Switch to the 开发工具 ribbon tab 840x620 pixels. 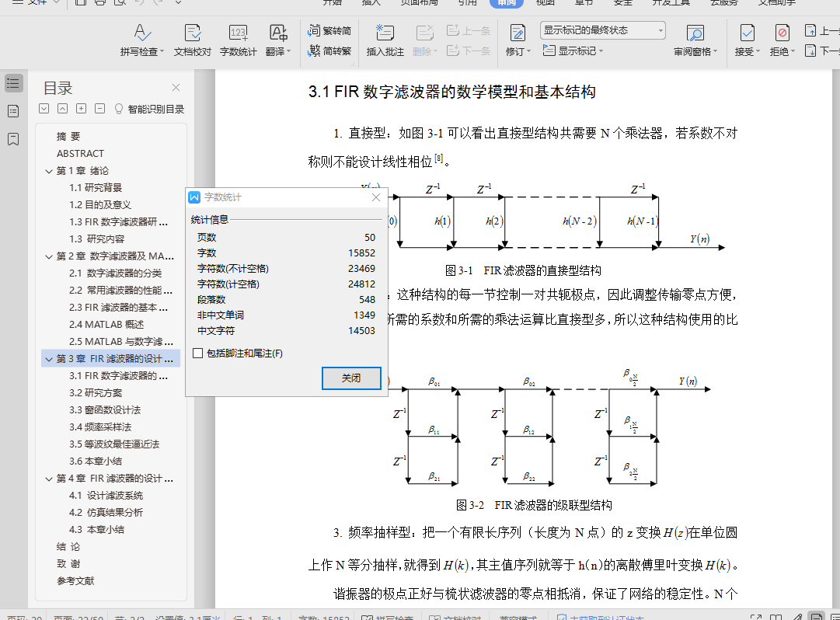pos(671,2)
